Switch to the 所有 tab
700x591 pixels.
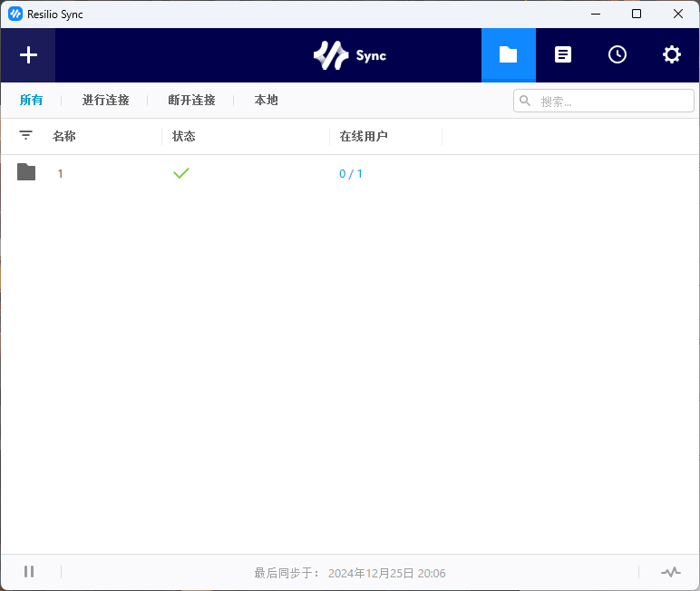(x=32, y=101)
